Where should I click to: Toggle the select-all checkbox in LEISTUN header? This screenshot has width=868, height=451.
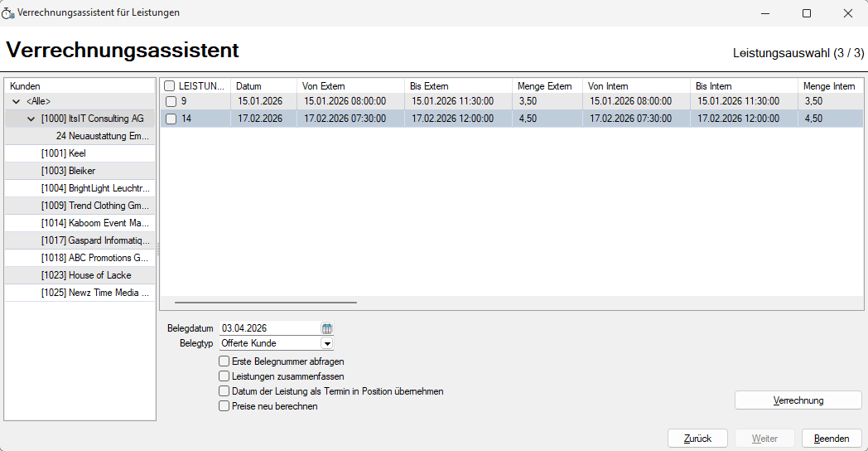[170, 86]
